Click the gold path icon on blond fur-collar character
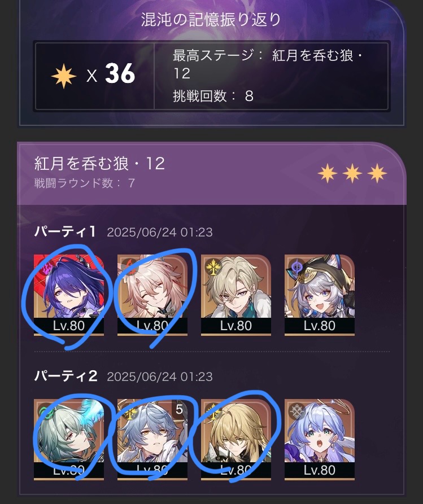The image size is (423, 504). [x=213, y=267]
